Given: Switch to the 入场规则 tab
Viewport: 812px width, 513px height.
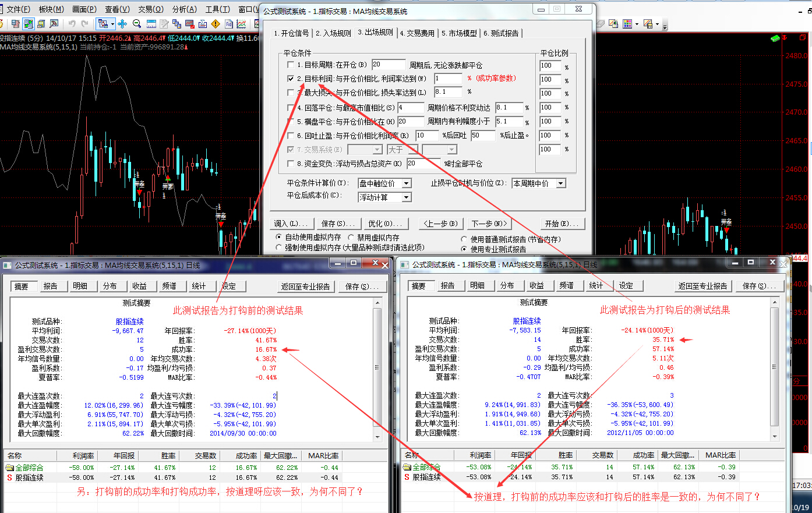Looking at the screenshot, I should [x=334, y=33].
